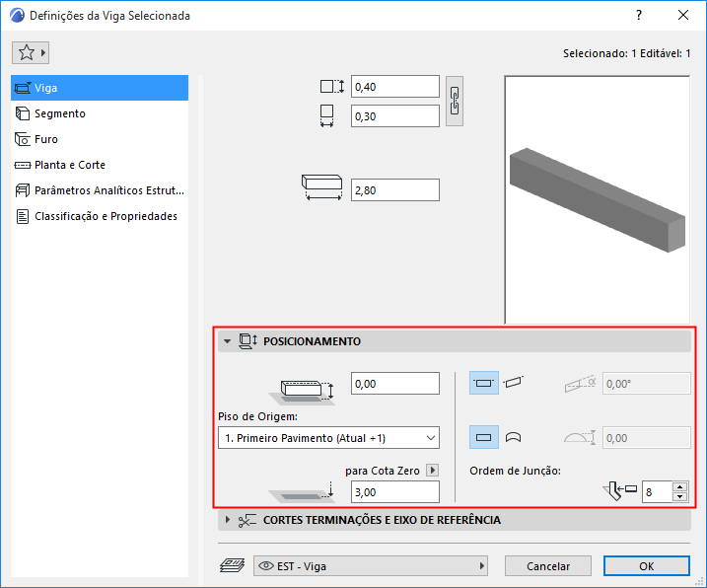Click the slope angle field 0,00°

click(646, 384)
